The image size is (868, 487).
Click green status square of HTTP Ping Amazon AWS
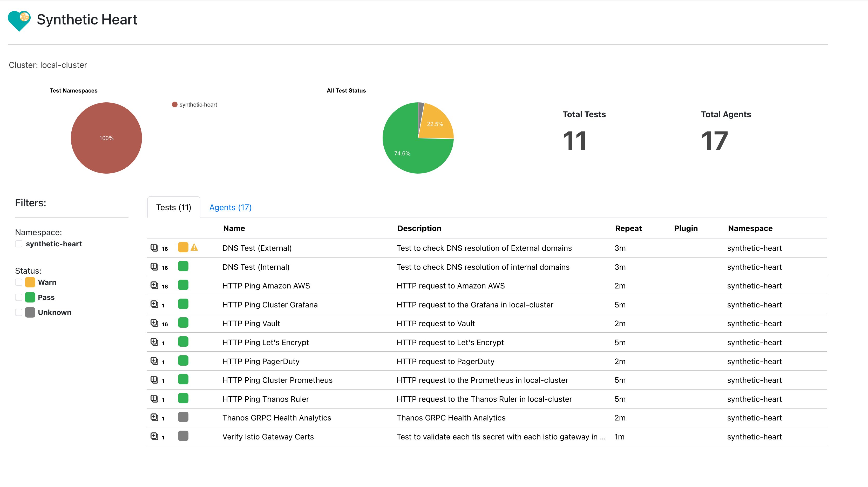tap(183, 285)
